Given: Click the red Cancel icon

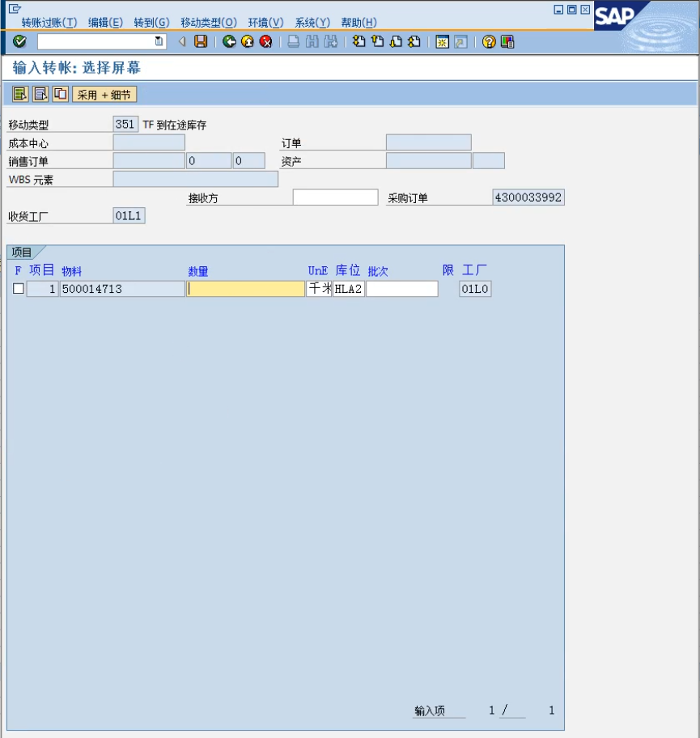Looking at the screenshot, I should (265, 41).
